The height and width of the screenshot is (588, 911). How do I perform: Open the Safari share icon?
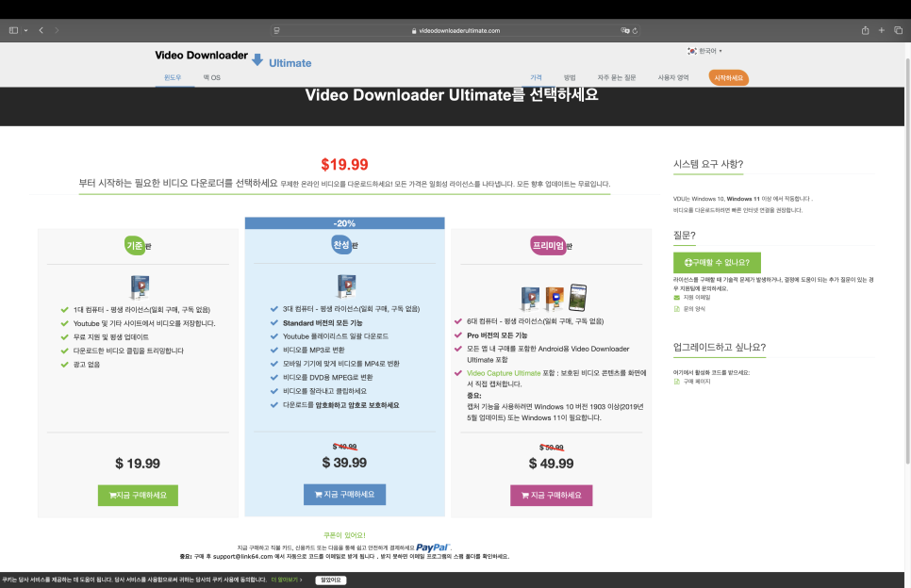coord(865,30)
